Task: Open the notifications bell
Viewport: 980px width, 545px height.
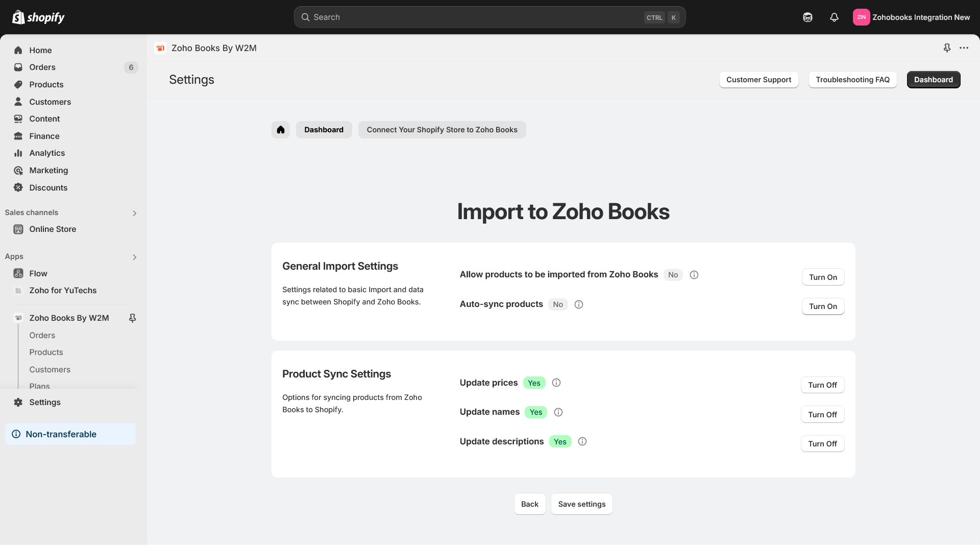Action: (834, 17)
